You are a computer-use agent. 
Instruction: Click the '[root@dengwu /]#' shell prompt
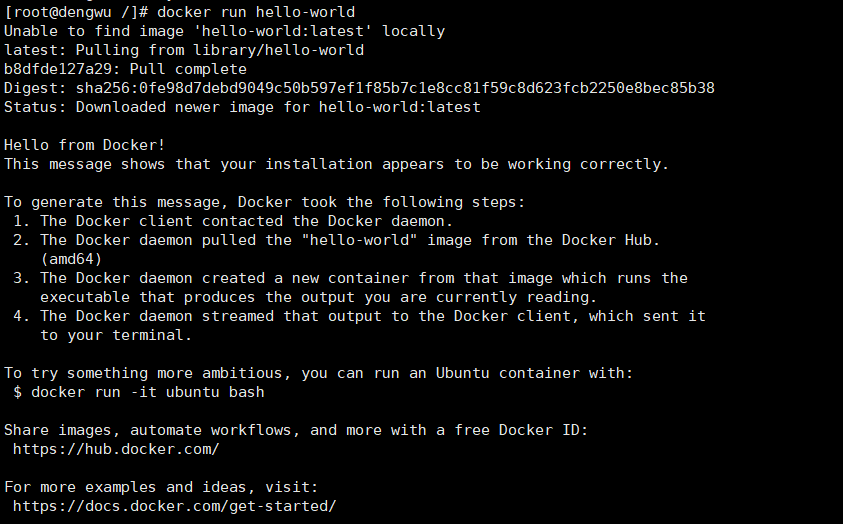pyautogui.click(x=76, y=12)
